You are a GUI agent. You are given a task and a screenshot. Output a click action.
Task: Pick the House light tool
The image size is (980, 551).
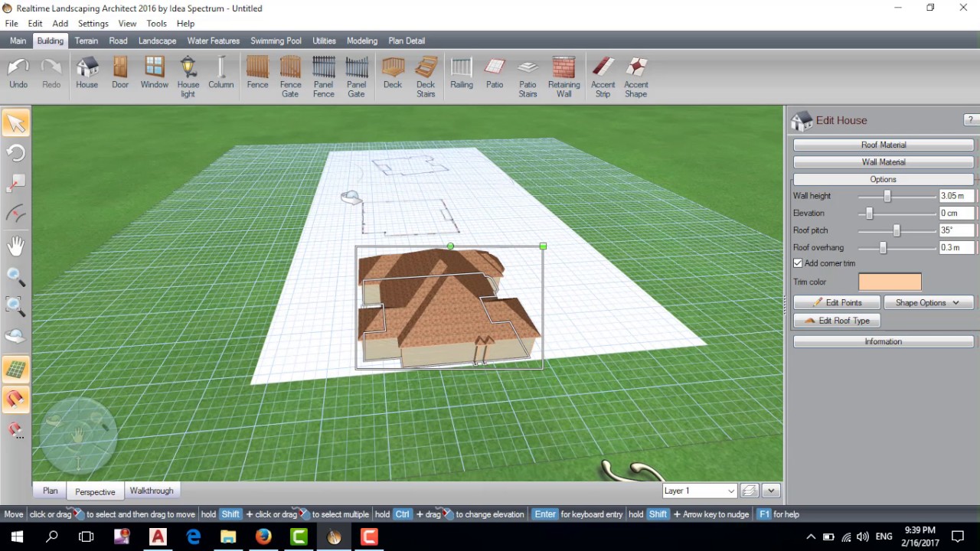[188, 77]
